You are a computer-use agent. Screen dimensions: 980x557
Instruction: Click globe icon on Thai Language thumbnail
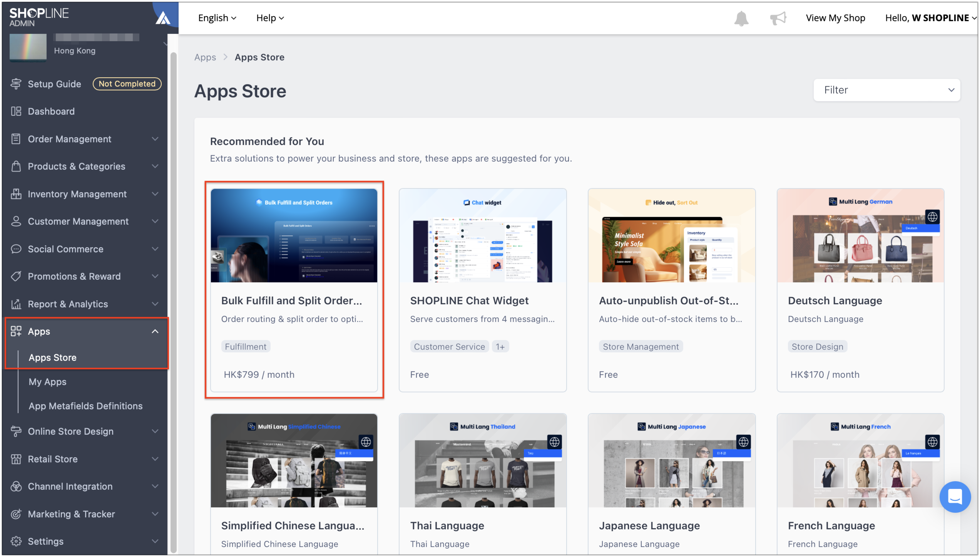[554, 442]
